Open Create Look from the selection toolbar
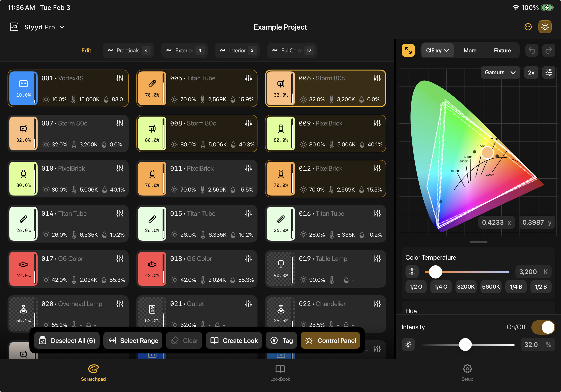Screen dimensions: 561x392 [x=234, y=341]
